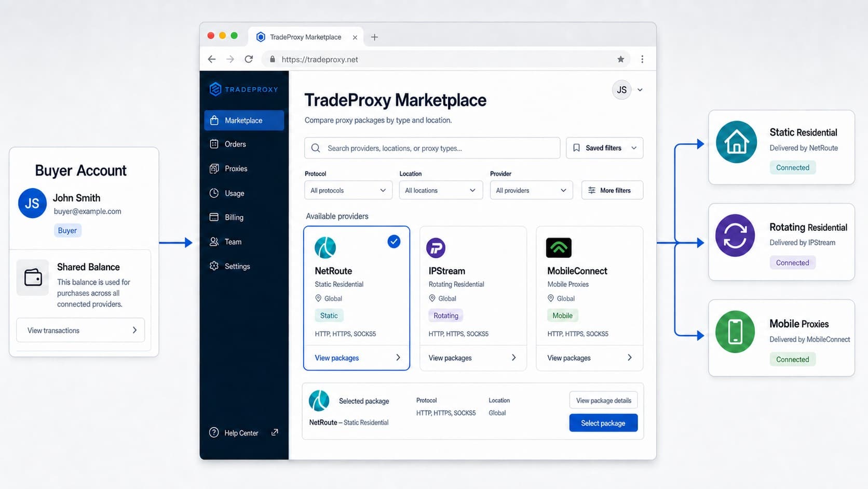
Task: Click the browser back arrow
Action: click(212, 59)
